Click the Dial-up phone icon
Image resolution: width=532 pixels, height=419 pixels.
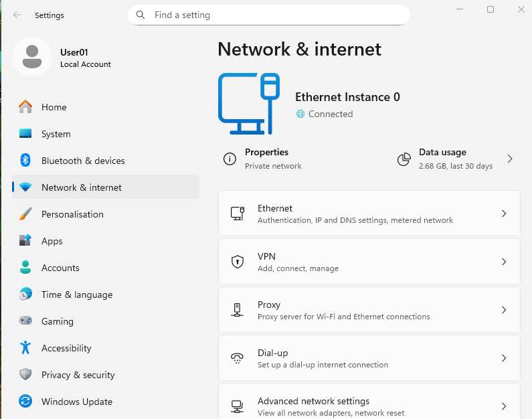pos(237,358)
